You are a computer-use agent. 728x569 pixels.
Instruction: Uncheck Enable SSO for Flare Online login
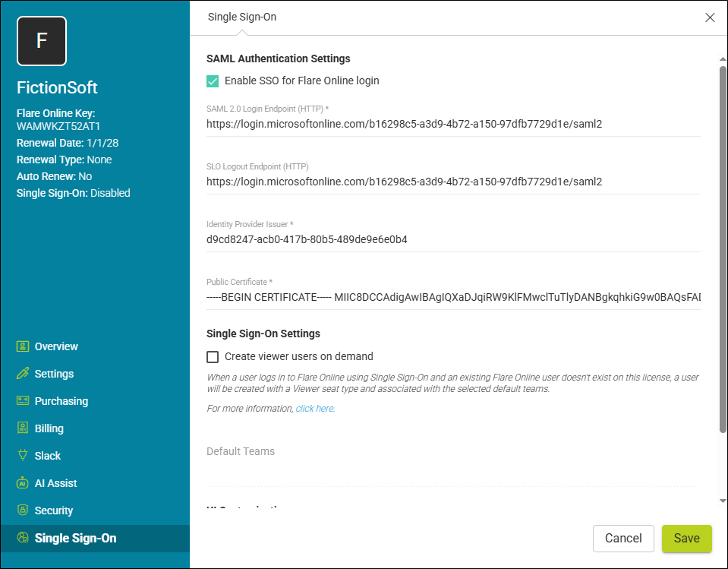[x=213, y=81]
